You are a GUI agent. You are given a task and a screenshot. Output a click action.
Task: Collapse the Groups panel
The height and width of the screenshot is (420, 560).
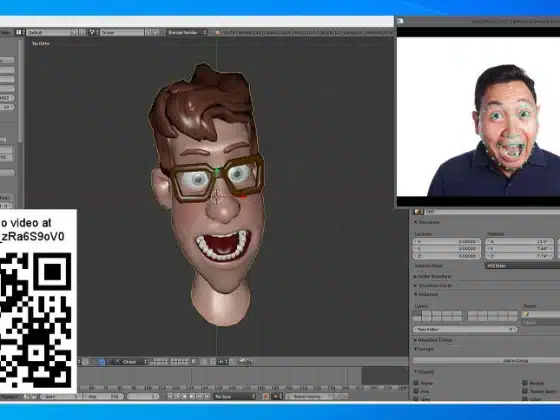click(x=424, y=349)
